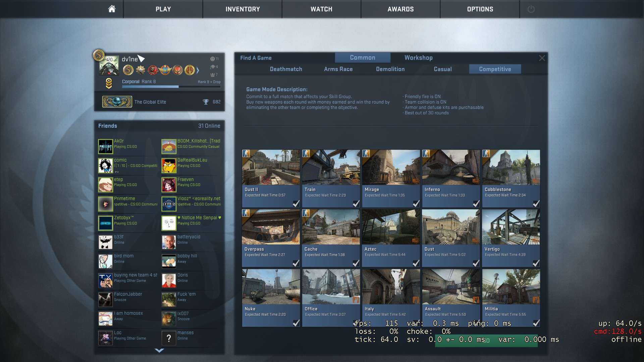The image size is (644, 362).
Task: Click the power quit icon
Action: tap(531, 9)
